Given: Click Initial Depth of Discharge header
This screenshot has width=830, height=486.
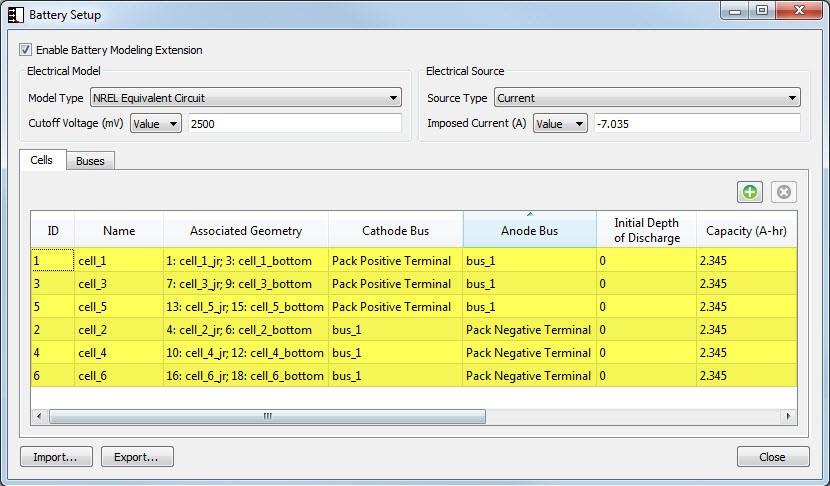Looking at the screenshot, I should 646,231.
